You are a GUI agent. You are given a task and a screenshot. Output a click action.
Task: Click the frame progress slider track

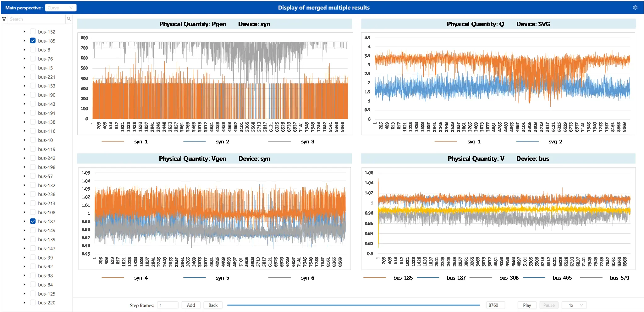[353, 305]
